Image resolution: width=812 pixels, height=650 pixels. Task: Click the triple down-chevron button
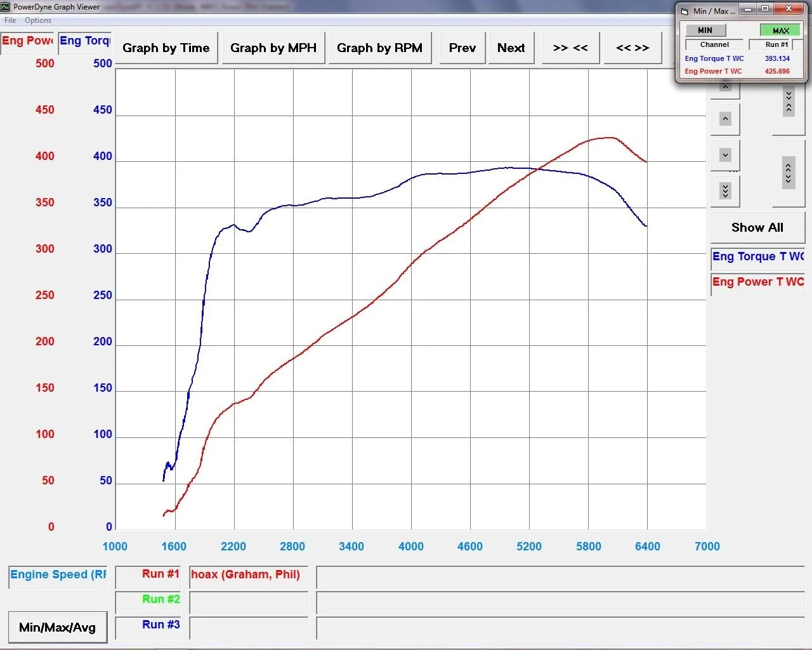point(725,190)
